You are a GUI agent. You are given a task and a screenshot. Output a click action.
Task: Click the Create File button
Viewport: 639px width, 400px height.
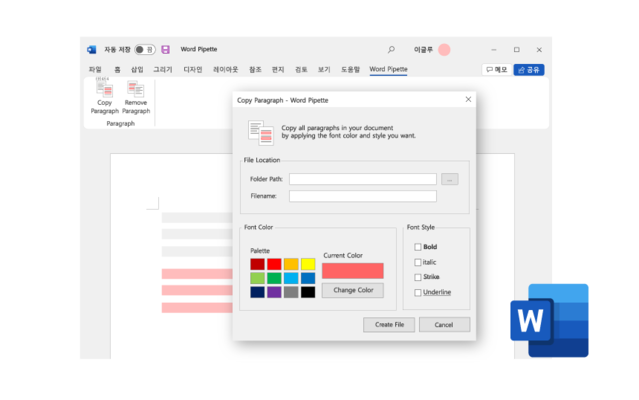(389, 325)
